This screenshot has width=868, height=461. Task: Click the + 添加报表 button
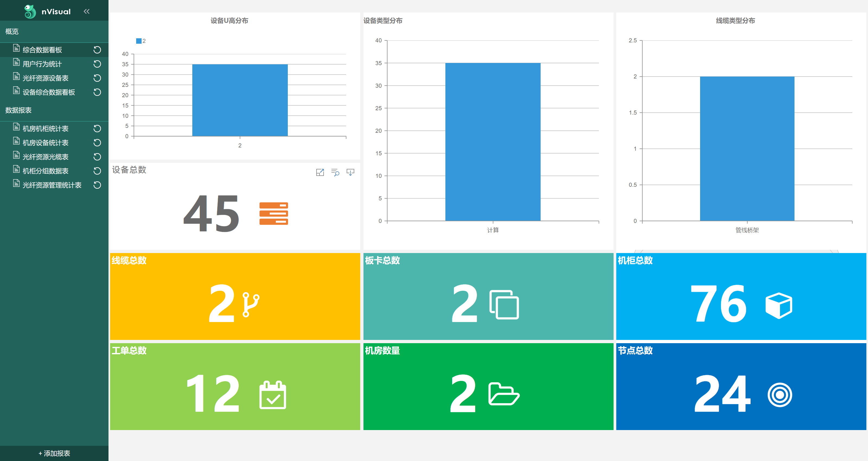tap(54, 453)
